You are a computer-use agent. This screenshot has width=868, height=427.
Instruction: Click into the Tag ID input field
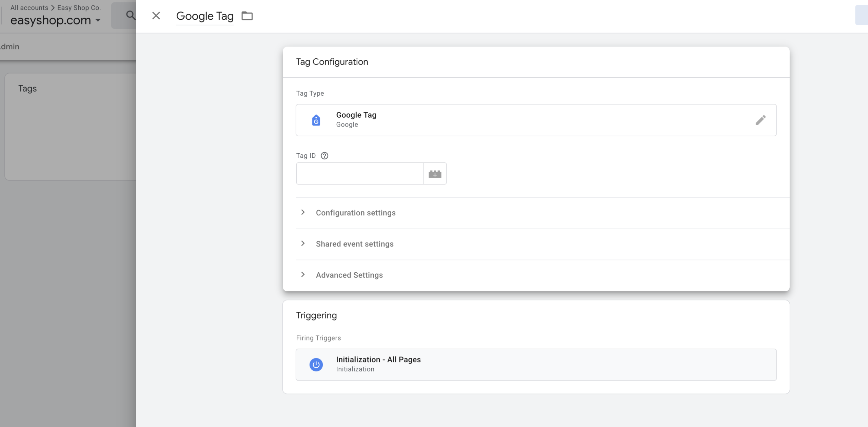click(x=360, y=174)
